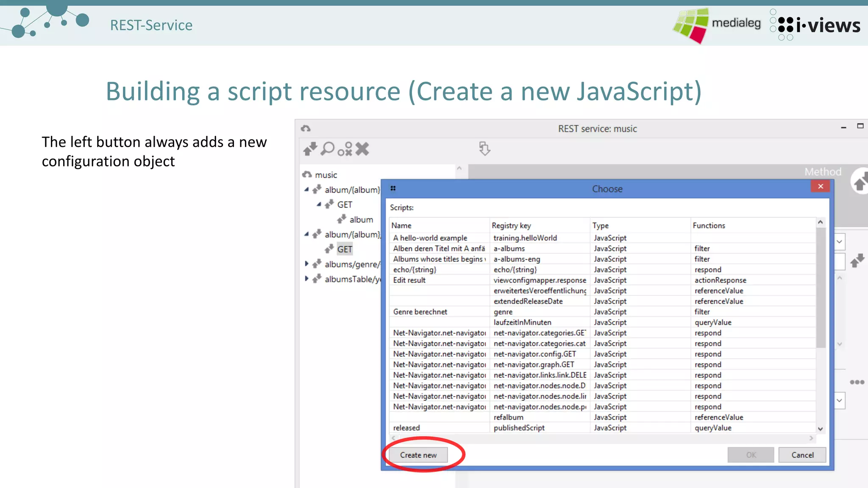Select the music root tree item
Image resolution: width=868 pixels, height=488 pixels.
(326, 175)
